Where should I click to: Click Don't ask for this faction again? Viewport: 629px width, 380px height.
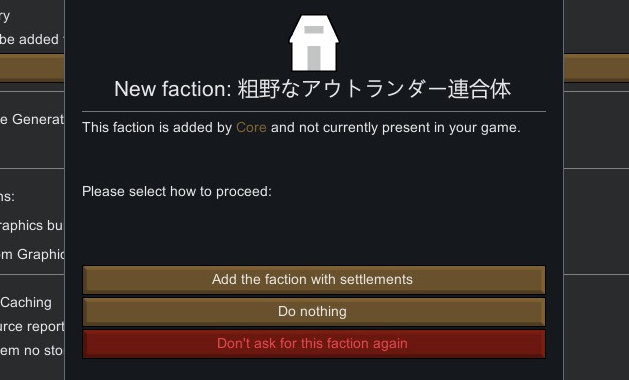click(314, 344)
